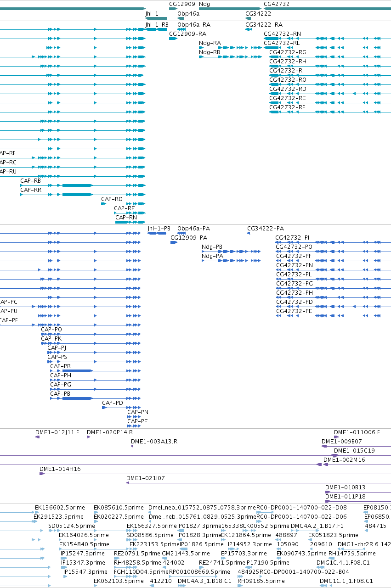This screenshot has width=391, height=588.
Task: Select the CG42732-RI transcript label
Action: click(287, 70)
